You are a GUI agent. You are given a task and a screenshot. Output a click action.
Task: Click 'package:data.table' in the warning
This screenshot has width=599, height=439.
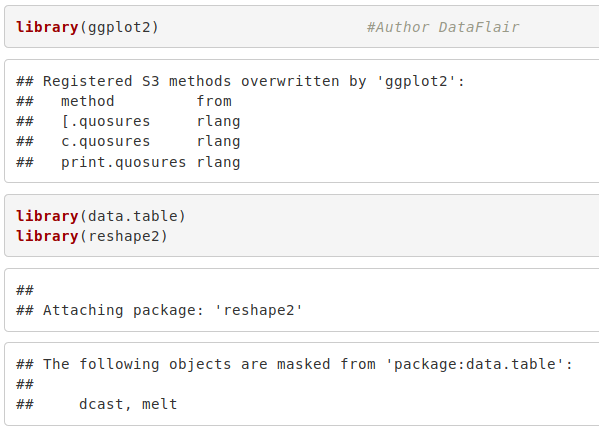[x=475, y=364]
